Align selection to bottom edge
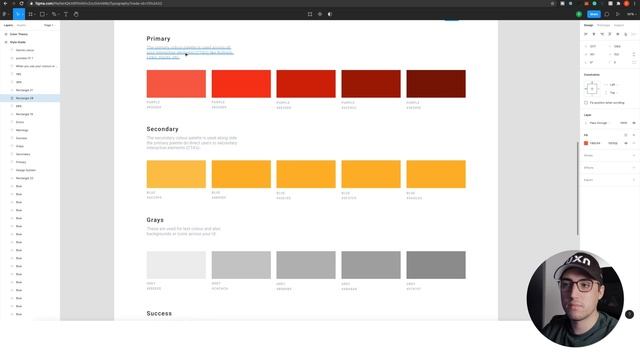Screen dimensions: 640x360 626,34
